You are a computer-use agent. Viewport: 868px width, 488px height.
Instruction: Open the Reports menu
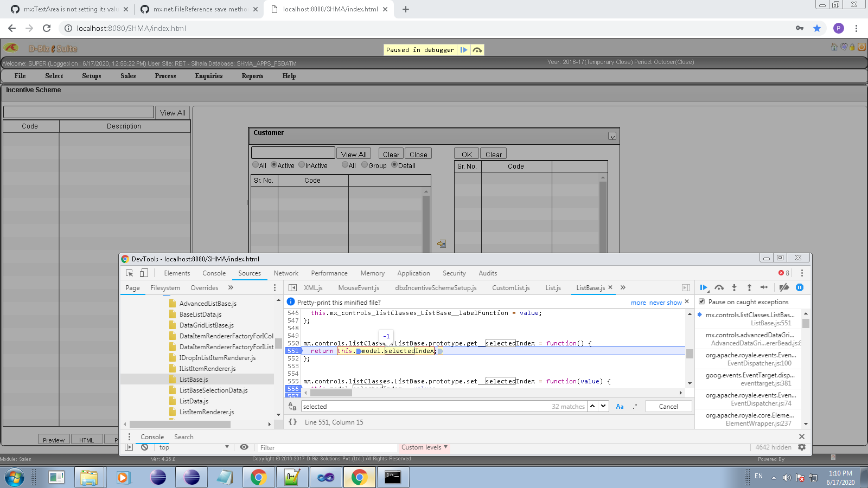click(252, 76)
